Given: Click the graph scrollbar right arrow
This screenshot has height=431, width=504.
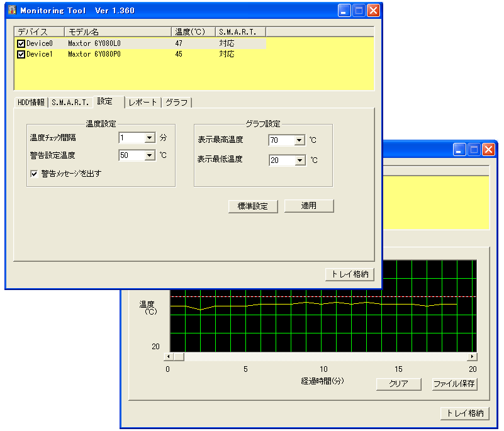Looking at the screenshot, I should point(472,356).
